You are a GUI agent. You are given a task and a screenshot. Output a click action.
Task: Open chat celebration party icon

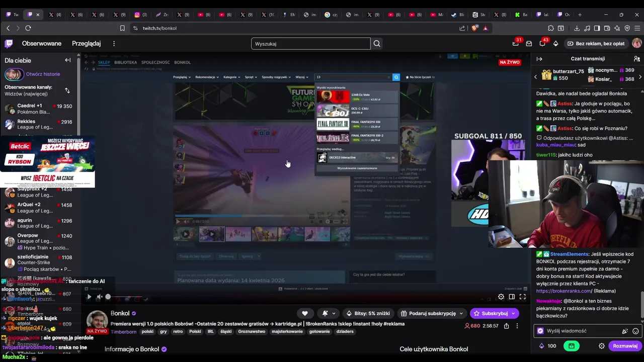tap(625, 331)
